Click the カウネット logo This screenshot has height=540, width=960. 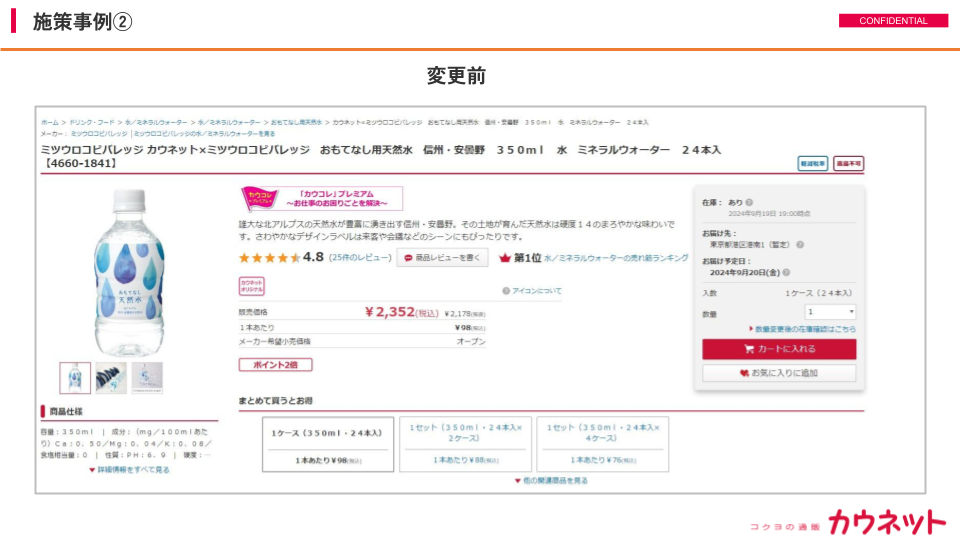(x=887, y=522)
